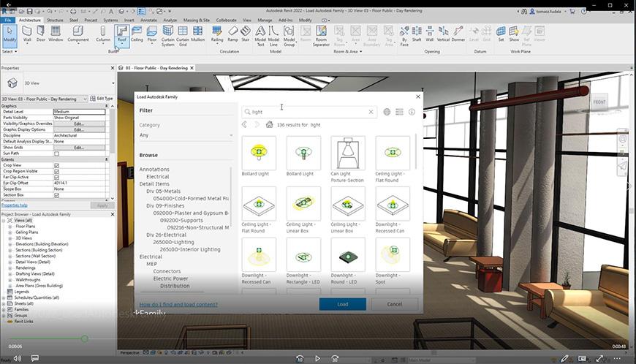Open the Component tool
636x364 pixels.
click(78, 34)
